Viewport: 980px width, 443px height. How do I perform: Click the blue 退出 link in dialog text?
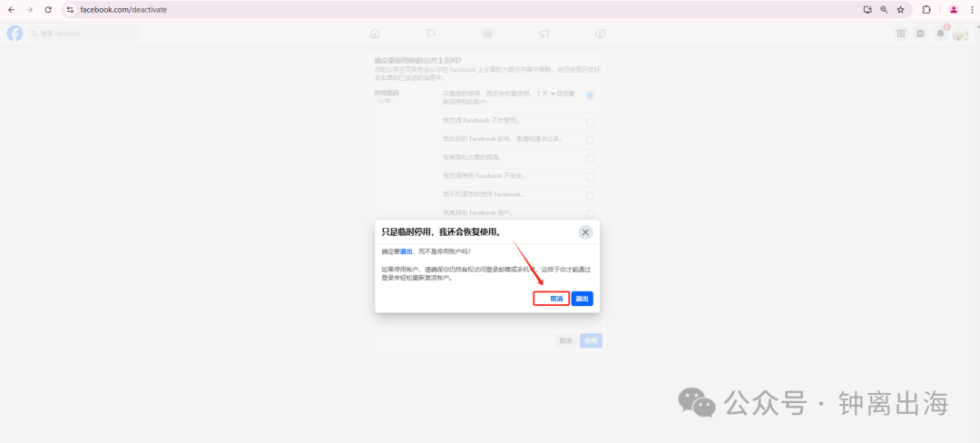[x=407, y=251]
